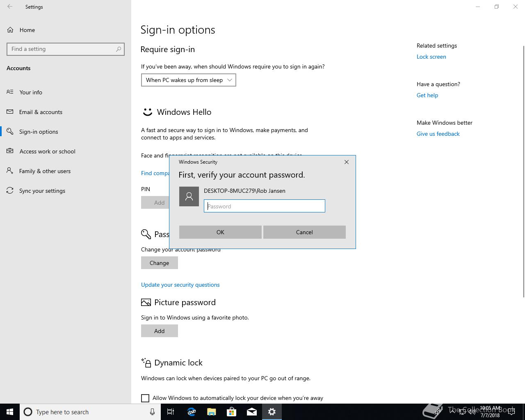This screenshot has height=420, width=525.
Task: Go back with the Settings back arrow
Action: click(x=10, y=7)
